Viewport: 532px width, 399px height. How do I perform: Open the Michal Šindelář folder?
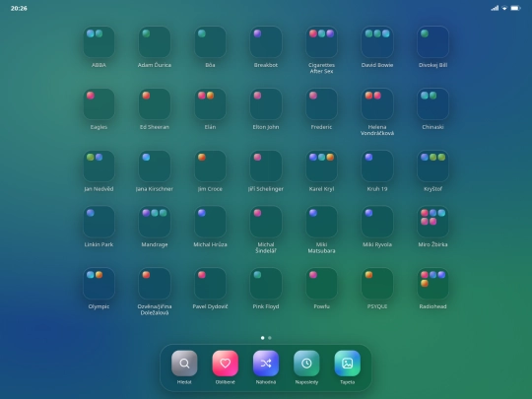[266, 222]
